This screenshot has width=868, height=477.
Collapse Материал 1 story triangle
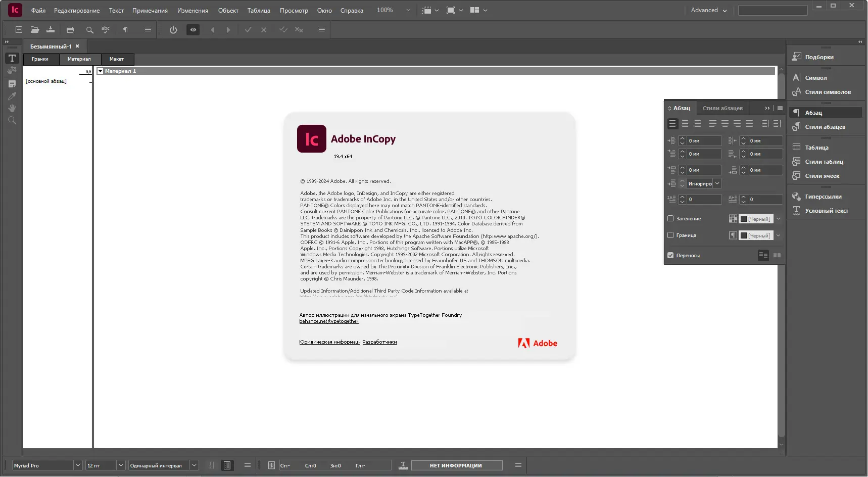click(100, 71)
